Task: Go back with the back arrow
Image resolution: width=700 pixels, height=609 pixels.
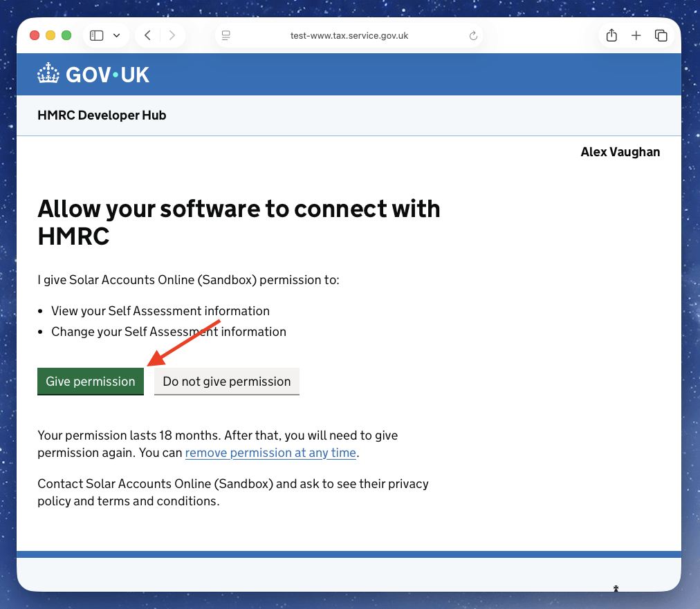Action: coord(148,35)
